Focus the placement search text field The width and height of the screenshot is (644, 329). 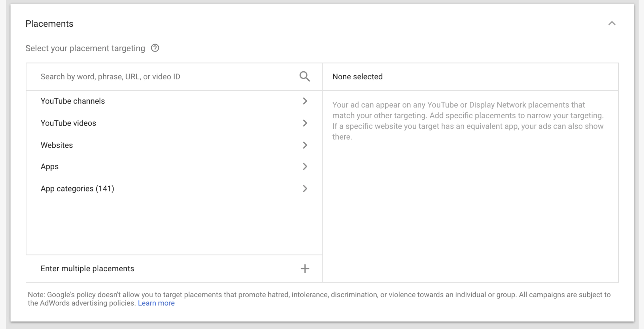pyautogui.click(x=166, y=77)
